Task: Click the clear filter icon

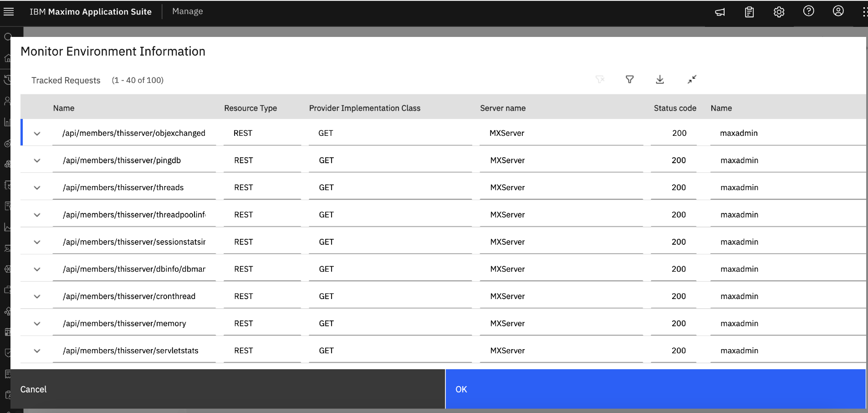Action: (x=600, y=80)
